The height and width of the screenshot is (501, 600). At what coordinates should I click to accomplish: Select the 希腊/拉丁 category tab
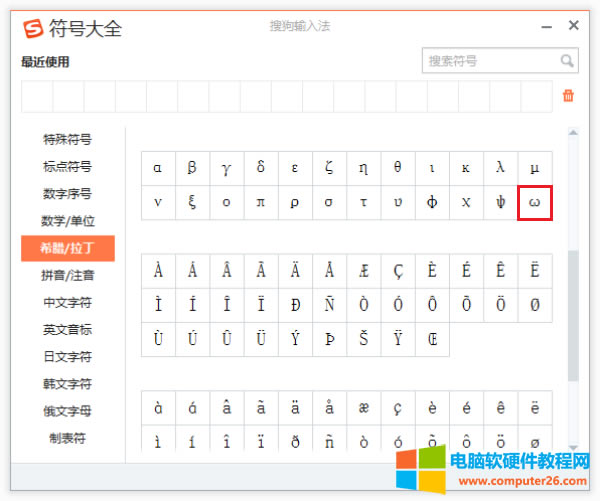click(x=68, y=248)
